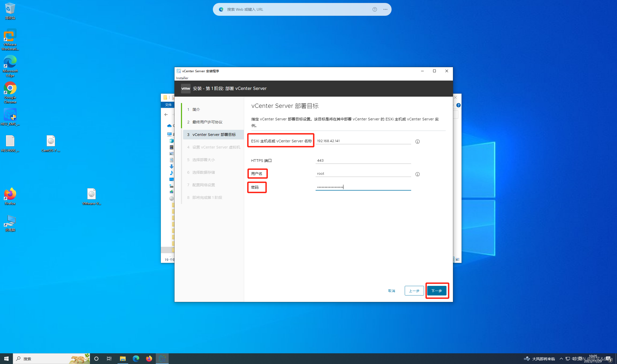The image size is (617, 364).
Task: Click the info icon beside ESXi hostname field
Action: point(418,142)
